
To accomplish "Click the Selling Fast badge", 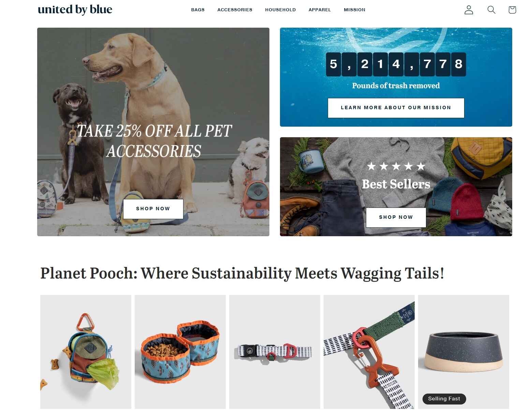I will coord(444,399).
